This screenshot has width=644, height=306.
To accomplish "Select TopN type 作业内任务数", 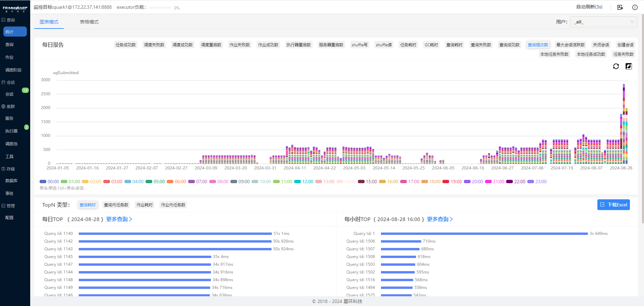I will [173, 205].
